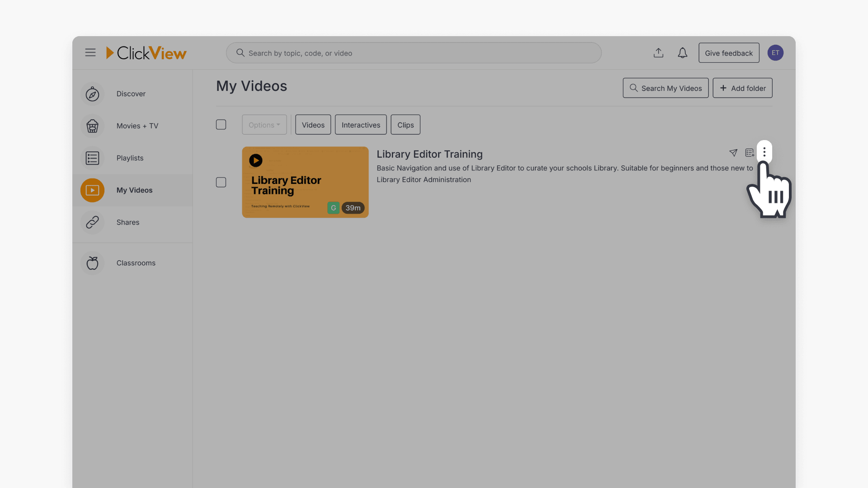The image size is (868, 488).
Task: Click the upload icon in header
Action: click(x=658, y=53)
